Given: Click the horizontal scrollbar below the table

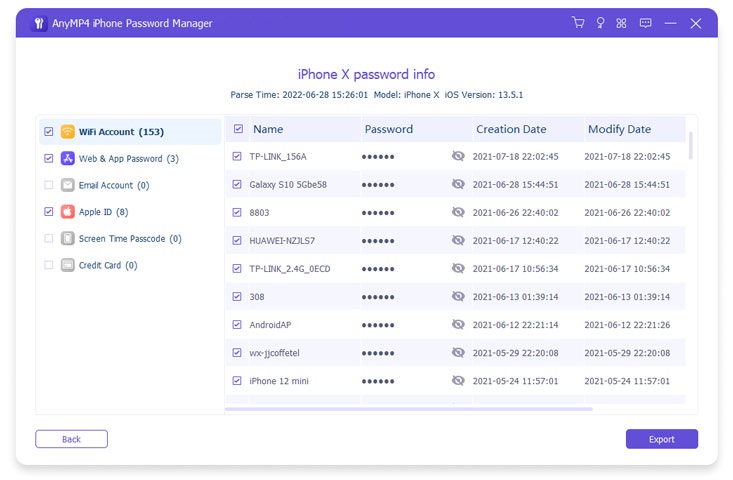Looking at the screenshot, I should 408,408.
